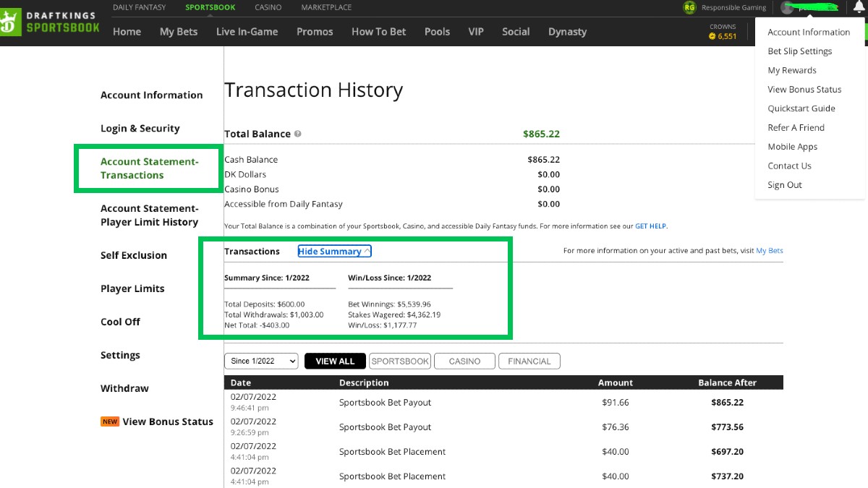The height and width of the screenshot is (488, 868).
Task: Open Cool Off in sidebar
Action: point(120,322)
